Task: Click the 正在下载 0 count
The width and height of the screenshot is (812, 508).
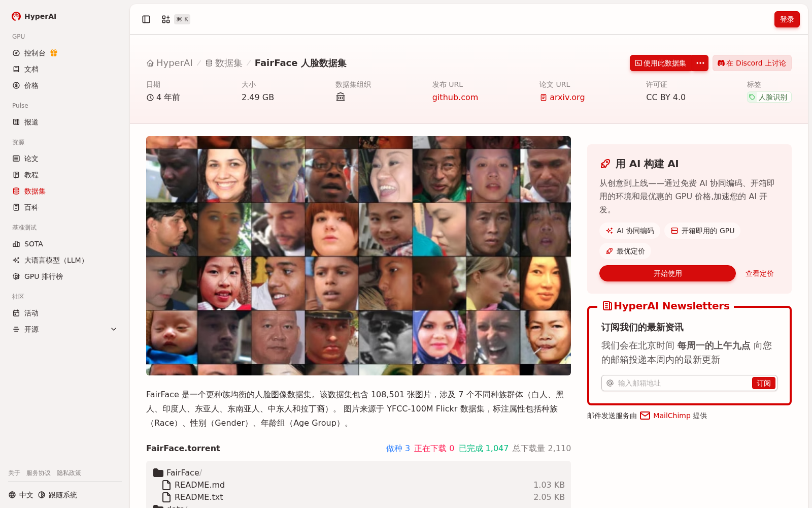Action: point(434,448)
